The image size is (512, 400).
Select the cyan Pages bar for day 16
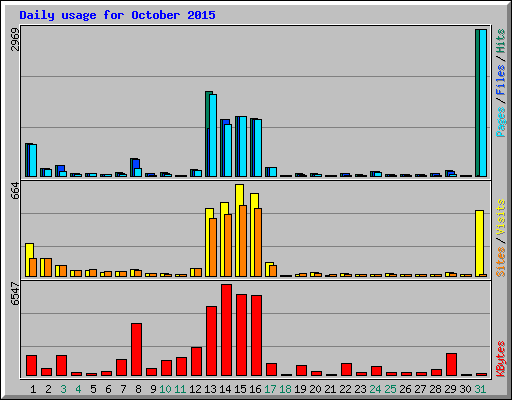[258, 148]
